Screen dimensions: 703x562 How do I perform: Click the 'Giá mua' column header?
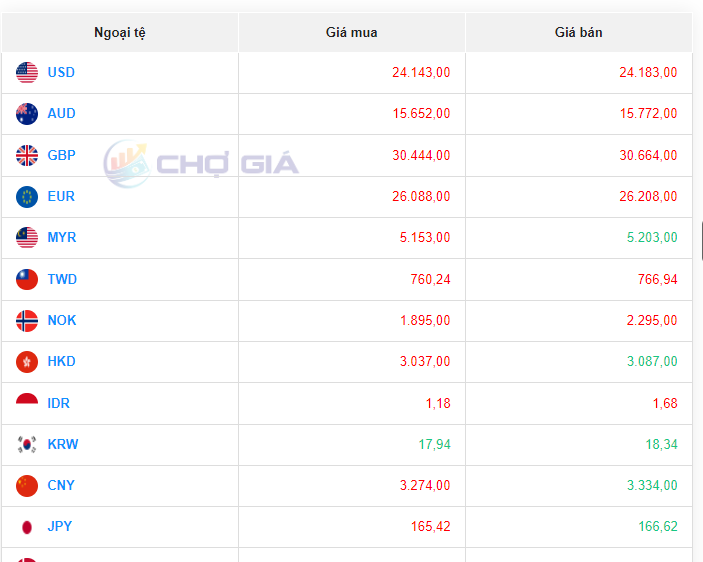point(352,33)
